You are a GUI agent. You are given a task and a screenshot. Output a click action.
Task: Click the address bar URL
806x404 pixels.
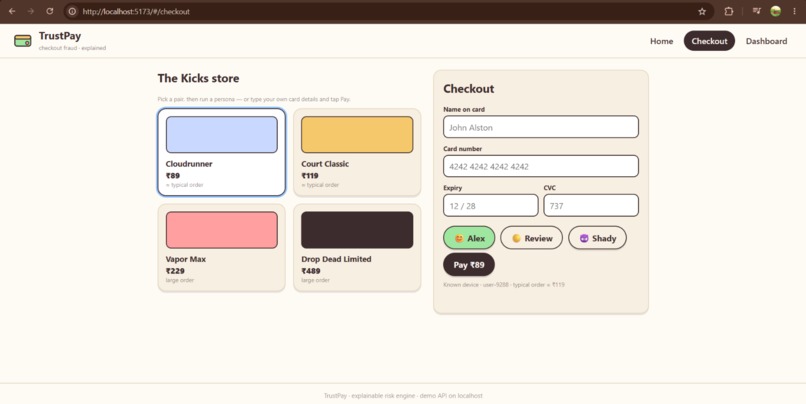[x=136, y=11]
